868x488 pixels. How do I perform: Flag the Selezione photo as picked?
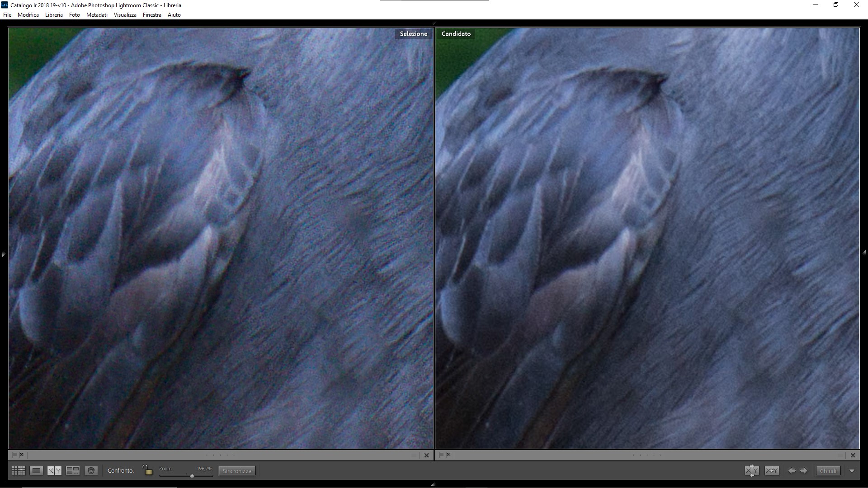point(14,455)
